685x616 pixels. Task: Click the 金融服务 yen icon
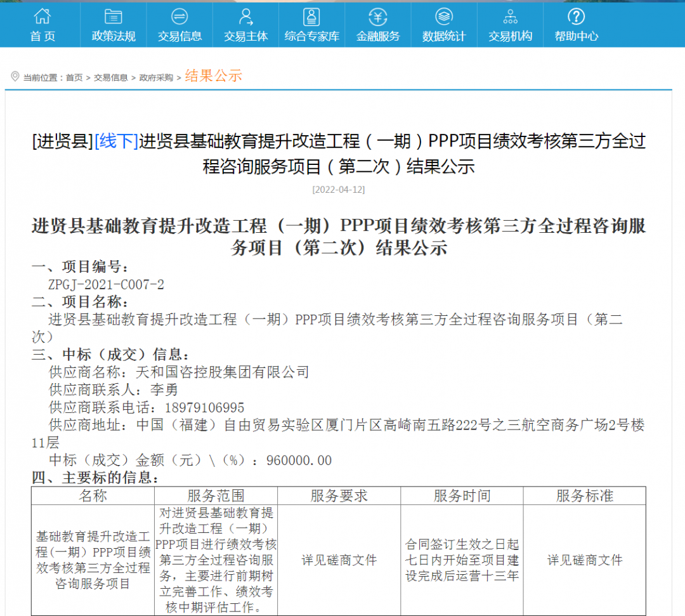(x=378, y=16)
